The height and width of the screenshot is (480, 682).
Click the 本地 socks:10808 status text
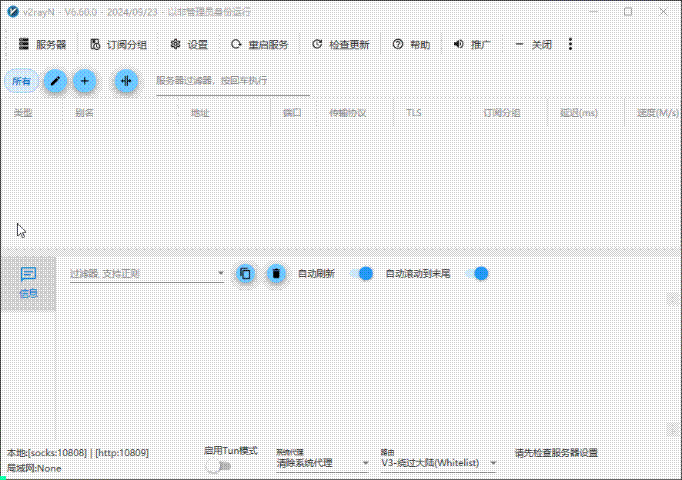pyautogui.click(x=78, y=453)
